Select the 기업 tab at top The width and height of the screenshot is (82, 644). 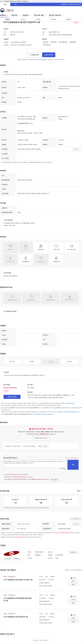pos(15,5)
